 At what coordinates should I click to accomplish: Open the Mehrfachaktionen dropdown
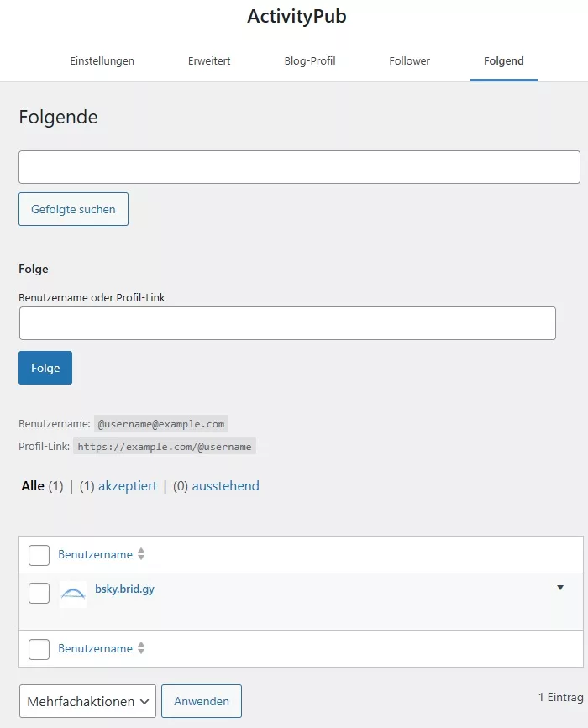coord(87,701)
